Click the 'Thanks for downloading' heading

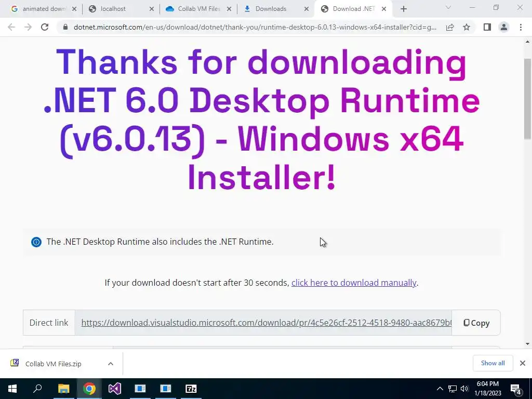tap(261, 119)
